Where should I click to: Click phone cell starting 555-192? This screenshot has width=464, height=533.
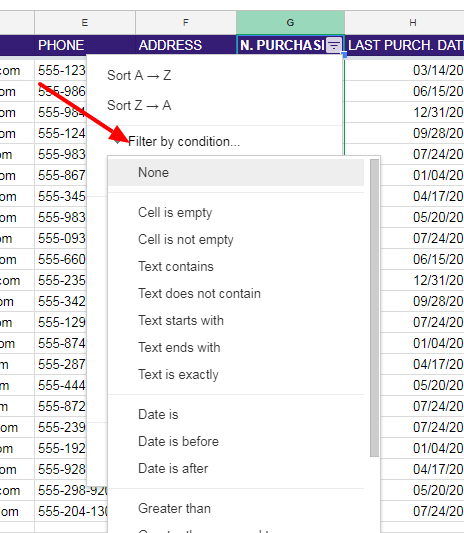(61, 448)
